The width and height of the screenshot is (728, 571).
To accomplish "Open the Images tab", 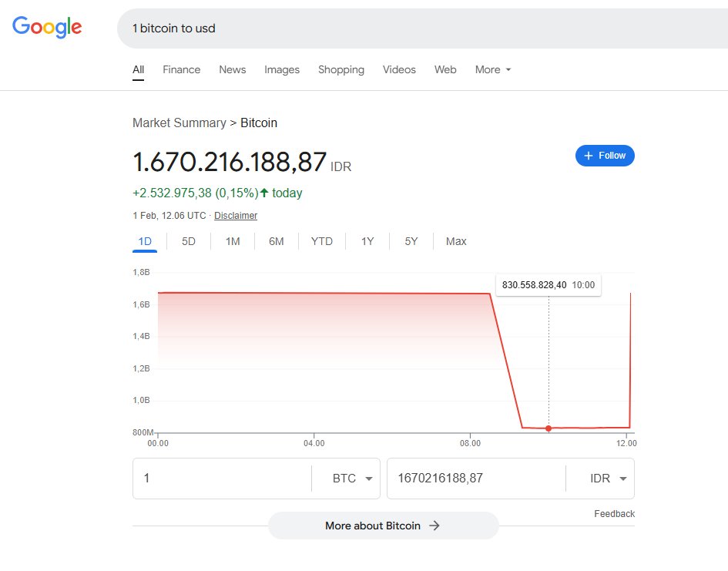I will (282, 69).
